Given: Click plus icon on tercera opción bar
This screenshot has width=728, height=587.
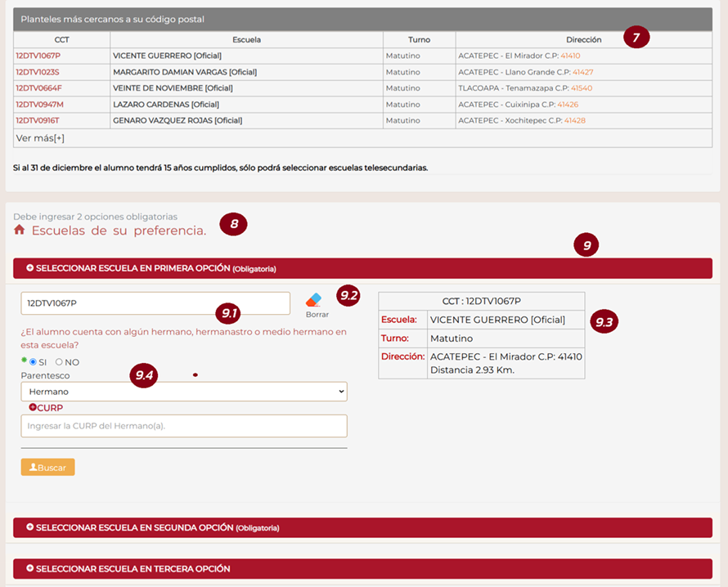Looking at the screenshot, I should (x=30, y=568).
